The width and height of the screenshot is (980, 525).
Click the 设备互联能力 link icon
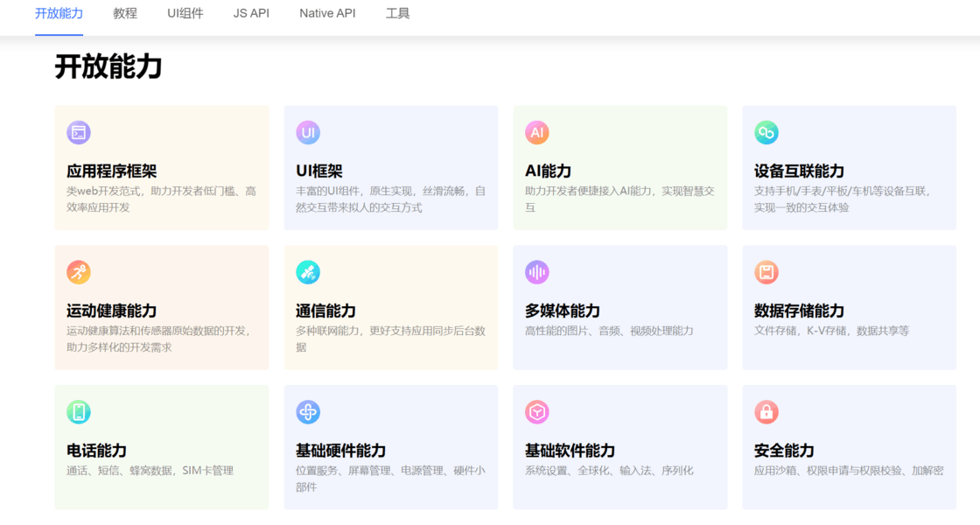coord(766,132)
